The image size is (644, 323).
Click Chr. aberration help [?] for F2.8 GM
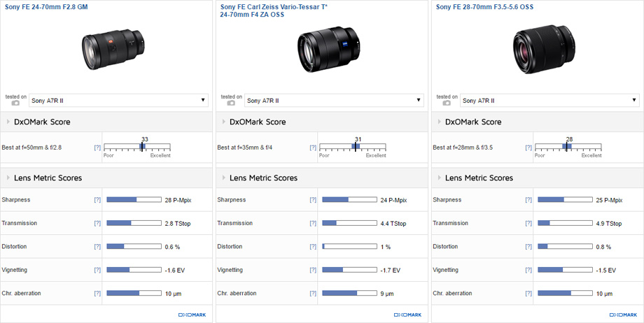(x=97, y=294)
